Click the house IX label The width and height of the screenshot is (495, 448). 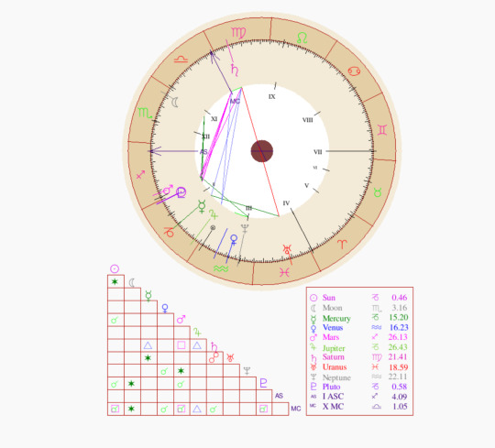coord(272,96)
